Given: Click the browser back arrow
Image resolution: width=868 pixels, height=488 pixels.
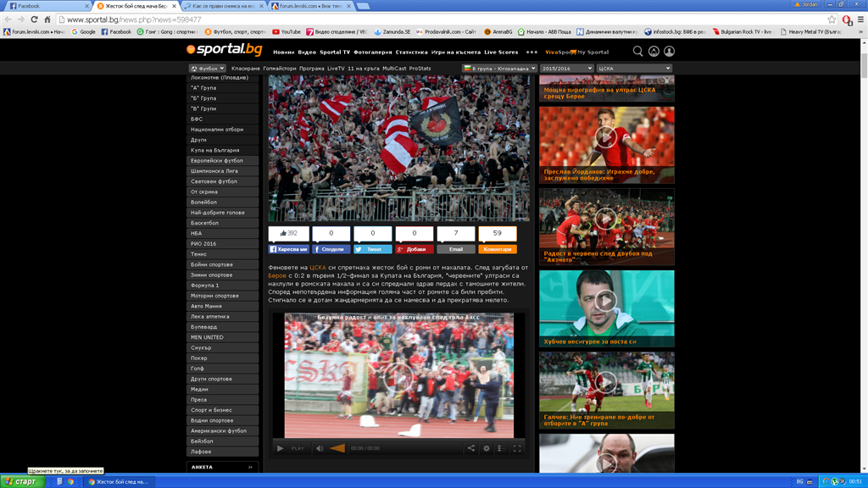Looking at the screenshot, I should click(8, 19).
